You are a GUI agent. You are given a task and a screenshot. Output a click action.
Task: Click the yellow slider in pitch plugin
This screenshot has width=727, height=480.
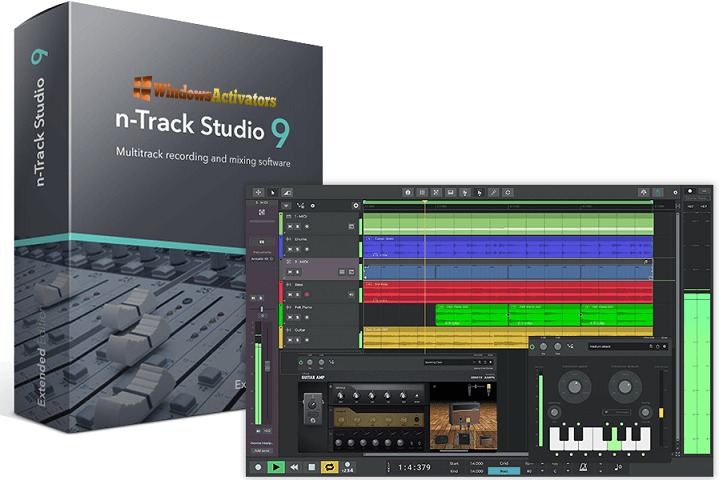click(x=661, y=412)
